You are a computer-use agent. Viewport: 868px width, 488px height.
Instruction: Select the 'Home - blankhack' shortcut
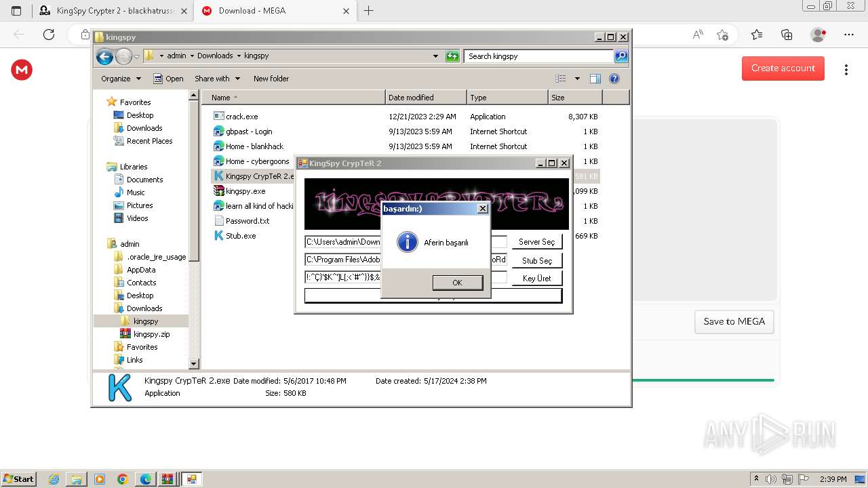click(x=254, y=146)
